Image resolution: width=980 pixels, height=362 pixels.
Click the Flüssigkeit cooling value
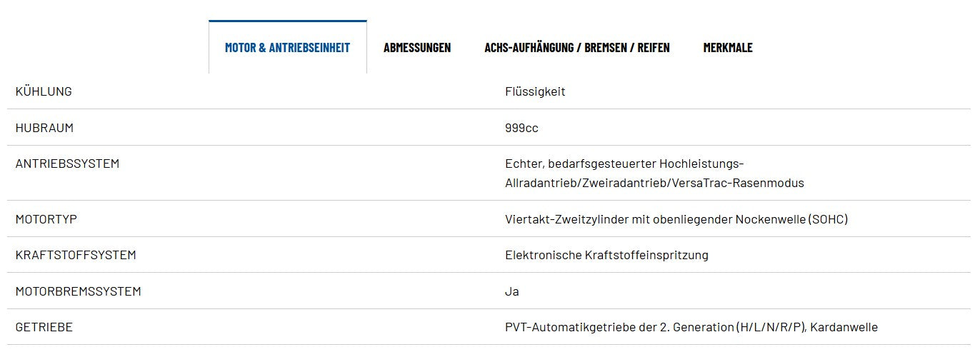(x=535, y=91)
